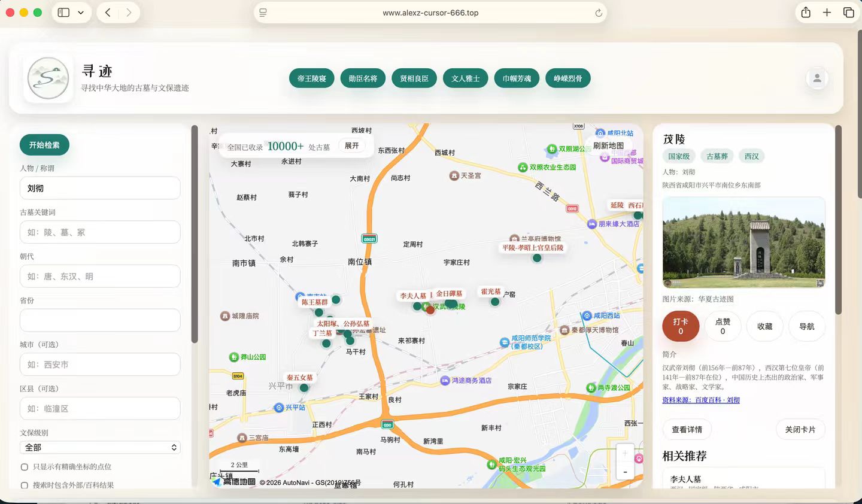862x504 pixels.
Task: Enable 只显示有精确坐标的点位 checkbox
Action: pyautogui.click(x=24, y=466)
